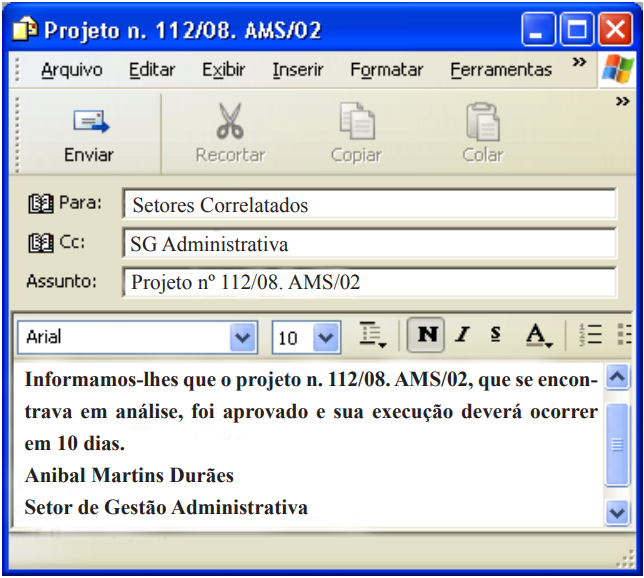Expand hidden menu items chevron
644x578 pixels.
(x=579, y=63)
